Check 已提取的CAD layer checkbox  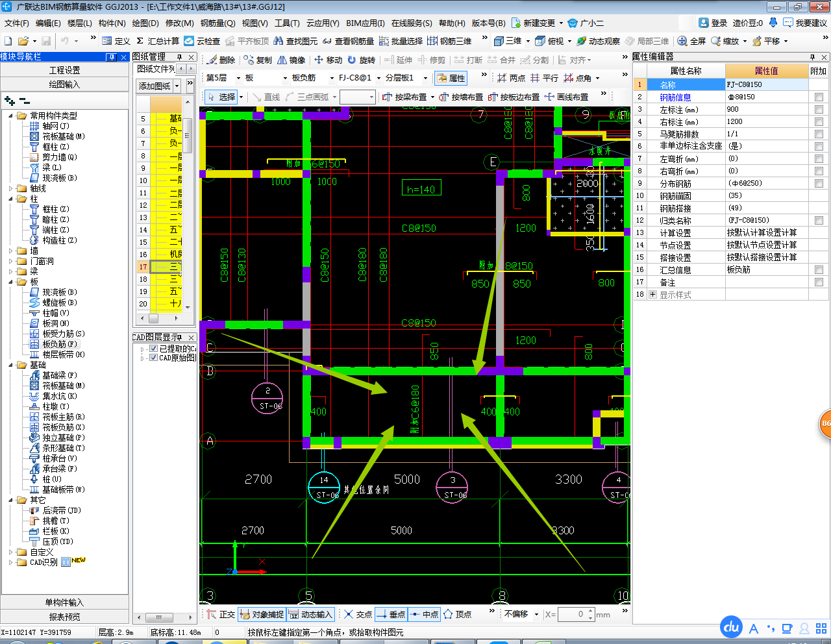tap(154, 349)
